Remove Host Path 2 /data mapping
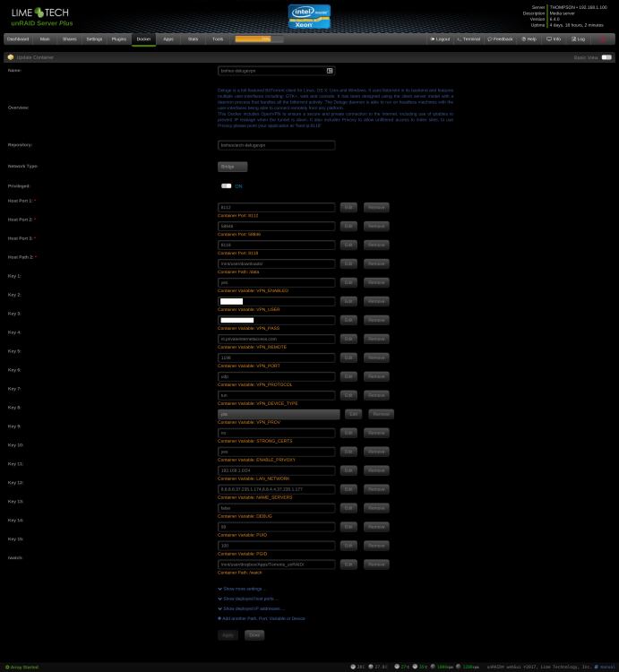The width and height of the screenshot is (619, 672). pos(376,264)
